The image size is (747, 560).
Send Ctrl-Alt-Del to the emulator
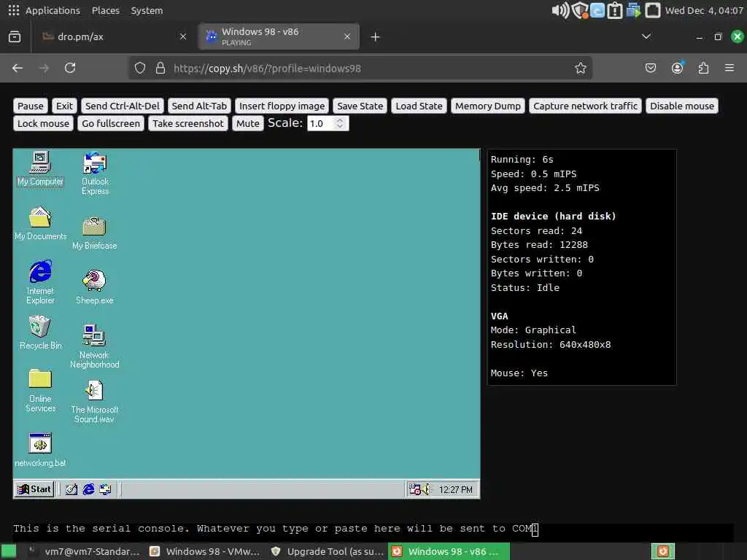coord(123,106)
